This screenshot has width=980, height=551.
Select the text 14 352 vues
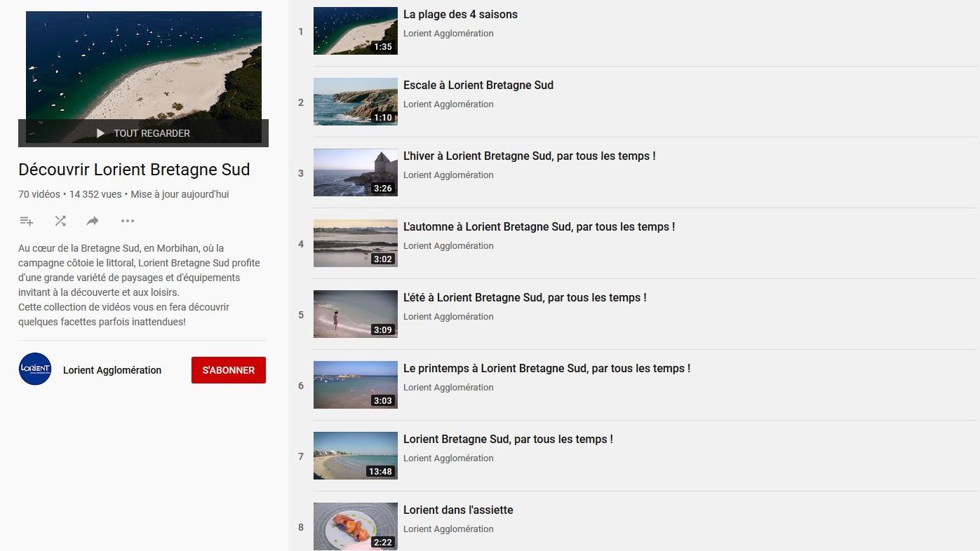click(95, 194)
